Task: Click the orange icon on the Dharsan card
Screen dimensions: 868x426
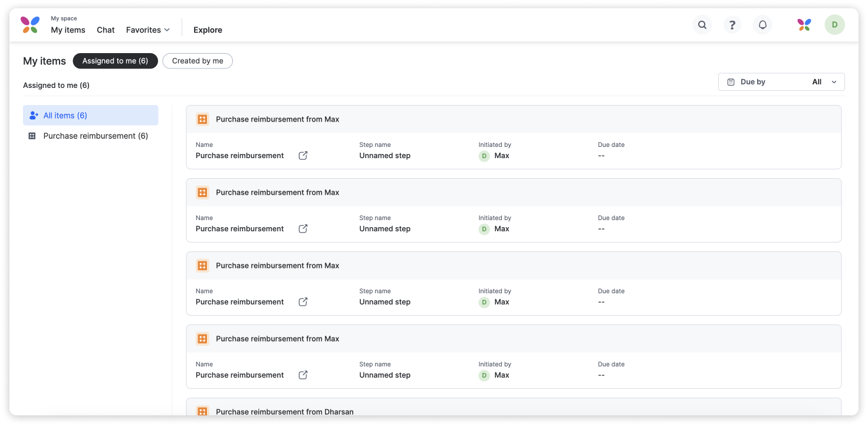Action: 202,411
